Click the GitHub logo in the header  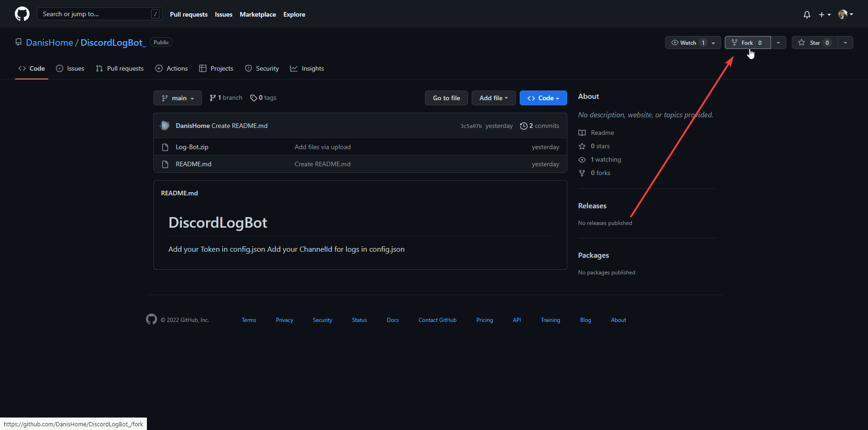click(22, 14)
